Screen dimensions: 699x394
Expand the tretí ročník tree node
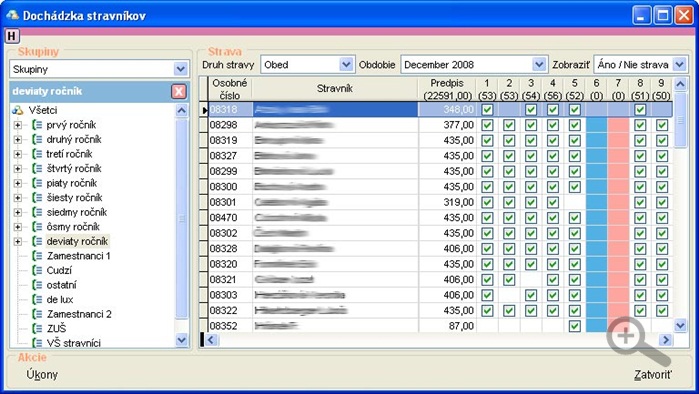[17, 154]
